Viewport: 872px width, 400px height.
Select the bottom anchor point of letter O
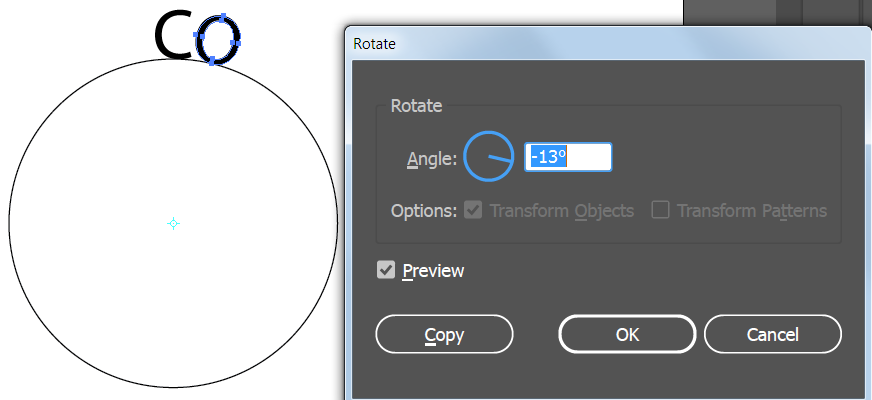click(x=212, y=61)
